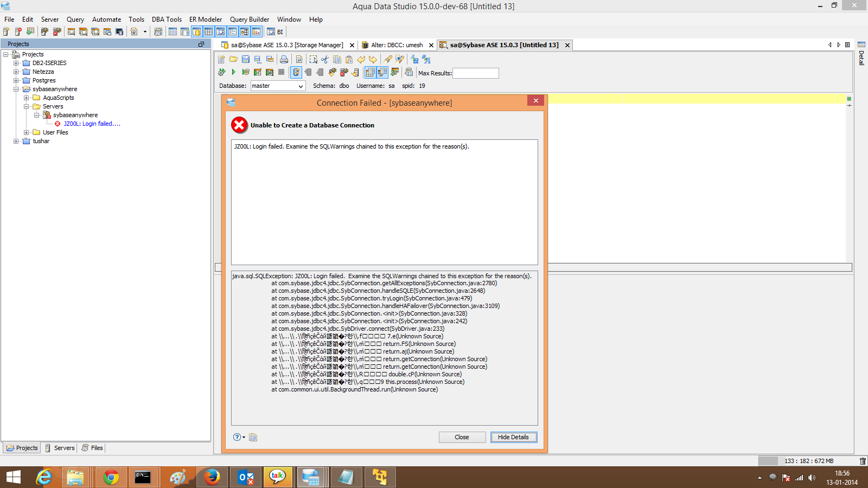This screenshot has width=868, height=488.
Task: Toggle the details-list view button in main toolbar
Action: 232,32
